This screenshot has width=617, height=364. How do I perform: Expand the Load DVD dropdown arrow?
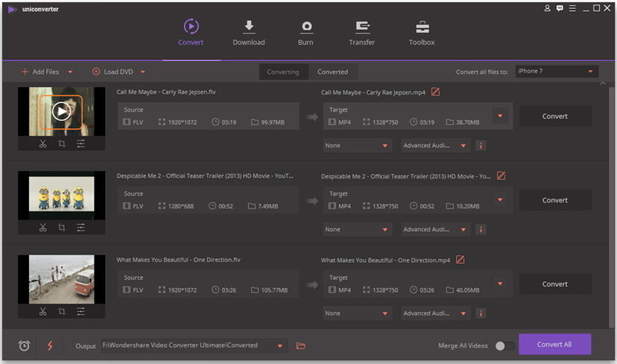tap(143, 72)
